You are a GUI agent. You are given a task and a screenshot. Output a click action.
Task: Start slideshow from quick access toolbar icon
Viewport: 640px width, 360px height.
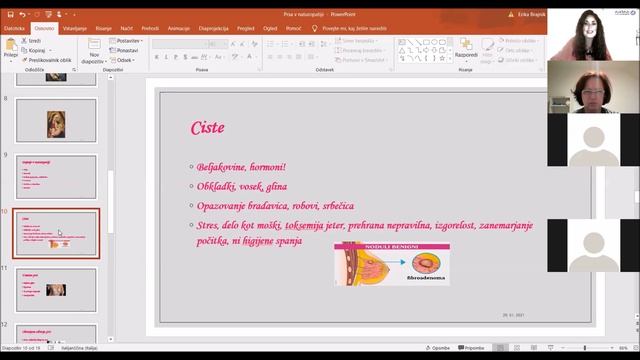point(49,14)
